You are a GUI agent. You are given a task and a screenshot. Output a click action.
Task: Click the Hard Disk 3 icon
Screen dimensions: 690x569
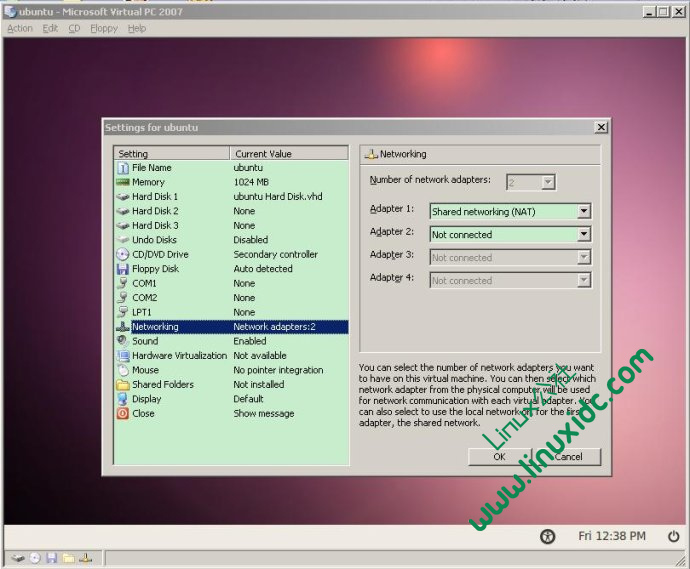pyautogui.click(x=123, y=226)
